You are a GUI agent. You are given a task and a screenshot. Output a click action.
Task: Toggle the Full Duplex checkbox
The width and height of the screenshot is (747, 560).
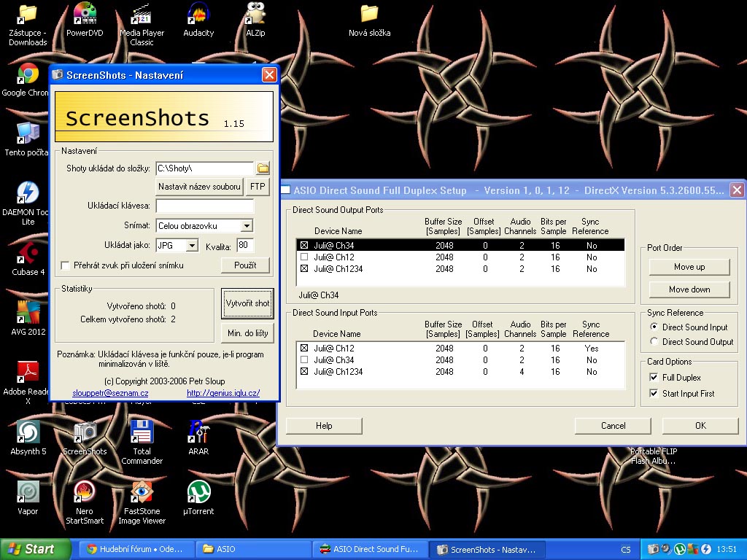[654, 377]
